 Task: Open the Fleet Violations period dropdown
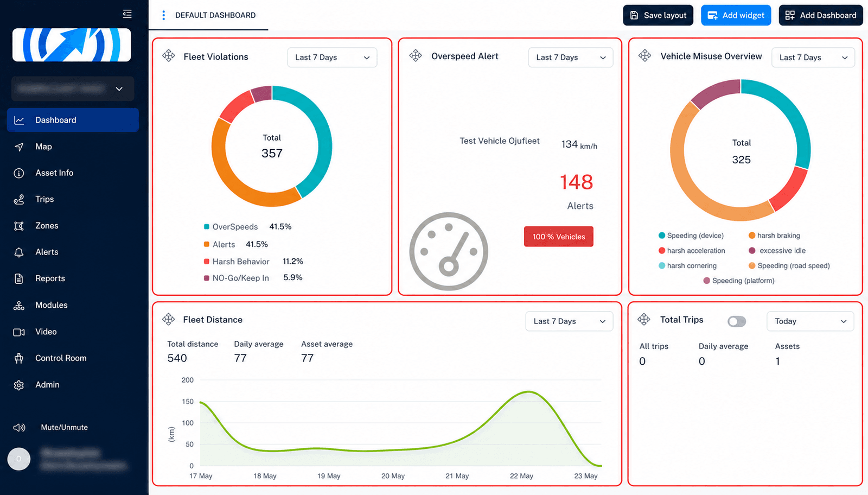coord(332,58)
